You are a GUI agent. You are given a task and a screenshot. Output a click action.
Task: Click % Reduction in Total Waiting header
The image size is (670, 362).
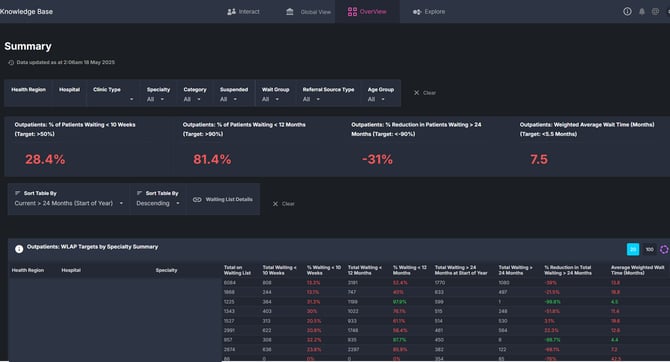[x=568, y=270]
